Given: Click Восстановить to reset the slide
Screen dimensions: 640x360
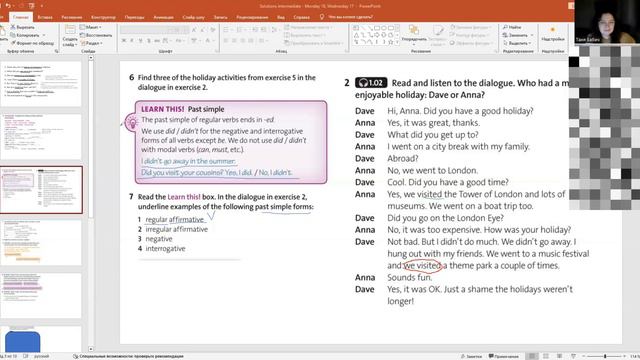Looking at the screenshot, I should 96,35.
